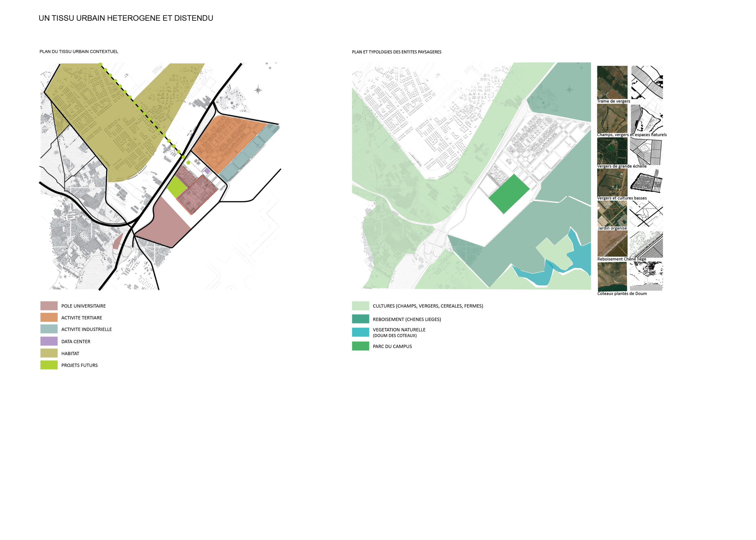Click the turquoise Vegetation Naturelle legend swatch
Image resolution: width=756 pixels, height=540 pixels.
click(x=361, y=332)
